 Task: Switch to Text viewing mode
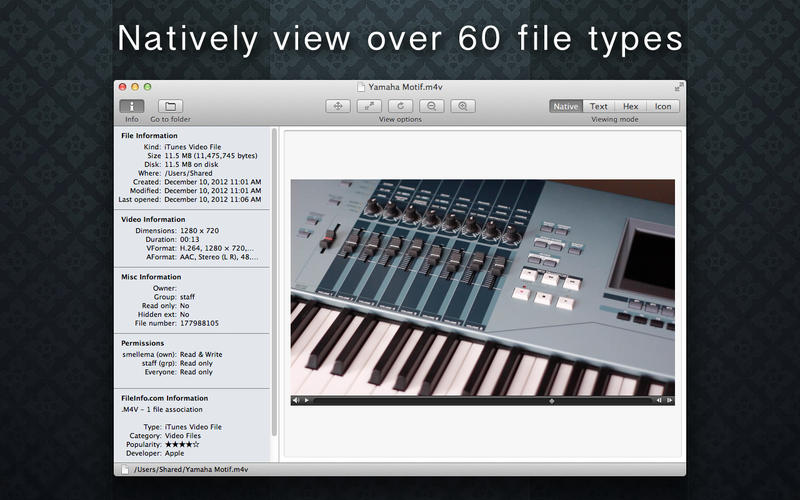(x=598, y=106)
